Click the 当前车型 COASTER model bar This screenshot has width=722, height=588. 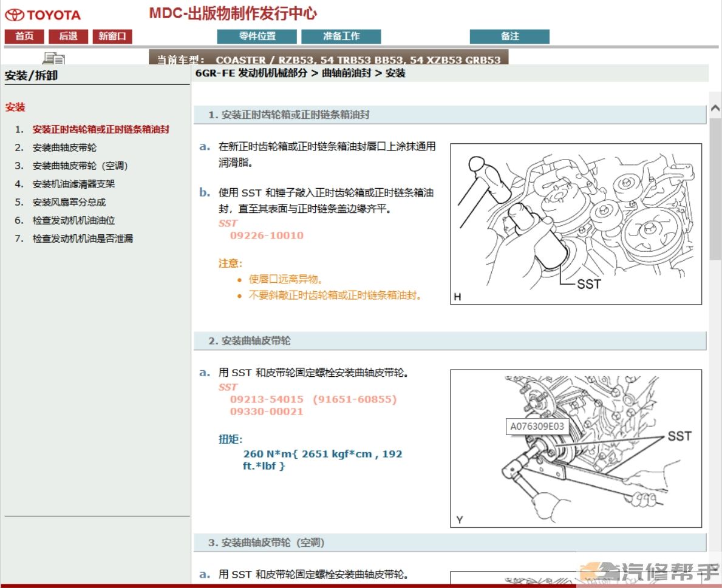329,58
